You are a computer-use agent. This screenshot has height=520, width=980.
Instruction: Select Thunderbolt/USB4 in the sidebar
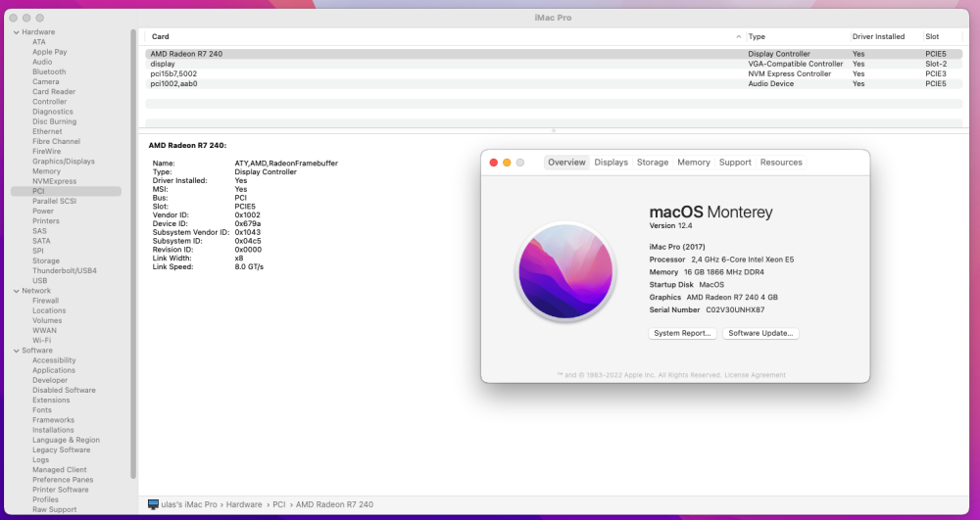click(65, 271)
